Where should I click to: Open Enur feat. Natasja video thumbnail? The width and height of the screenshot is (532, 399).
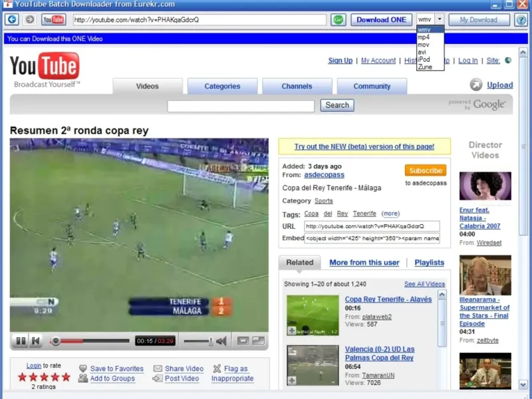(485, 186)
